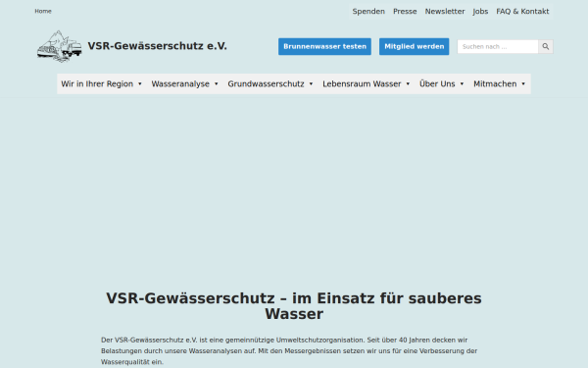
Task: Click the Brunnenwasser testen button
Action: tap(324, 46)
